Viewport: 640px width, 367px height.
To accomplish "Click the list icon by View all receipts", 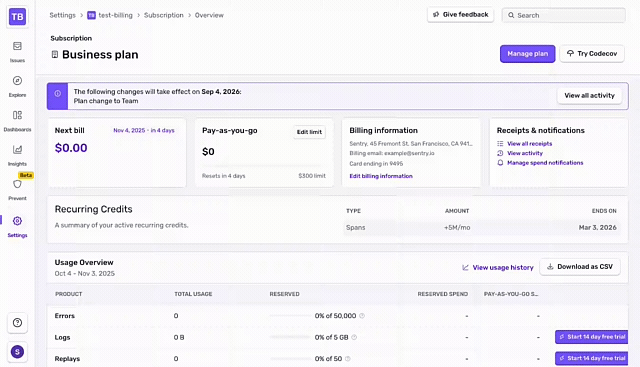I will point(500,143).
